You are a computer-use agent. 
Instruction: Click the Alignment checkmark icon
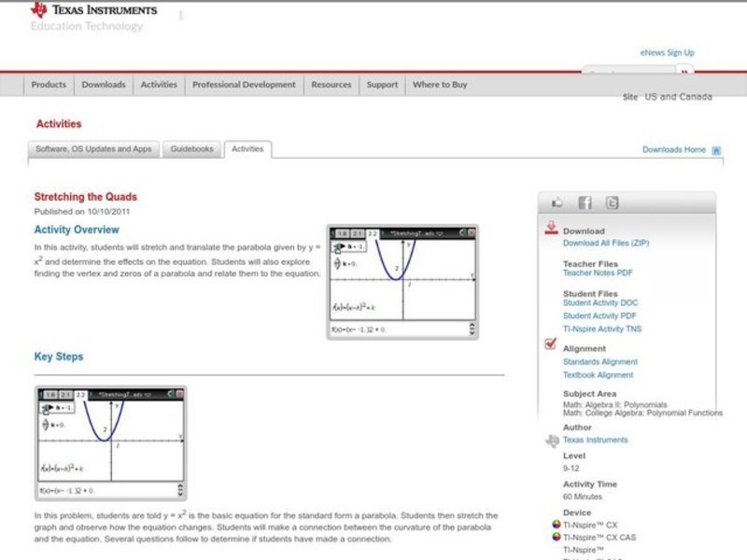[x=551, y=344]
